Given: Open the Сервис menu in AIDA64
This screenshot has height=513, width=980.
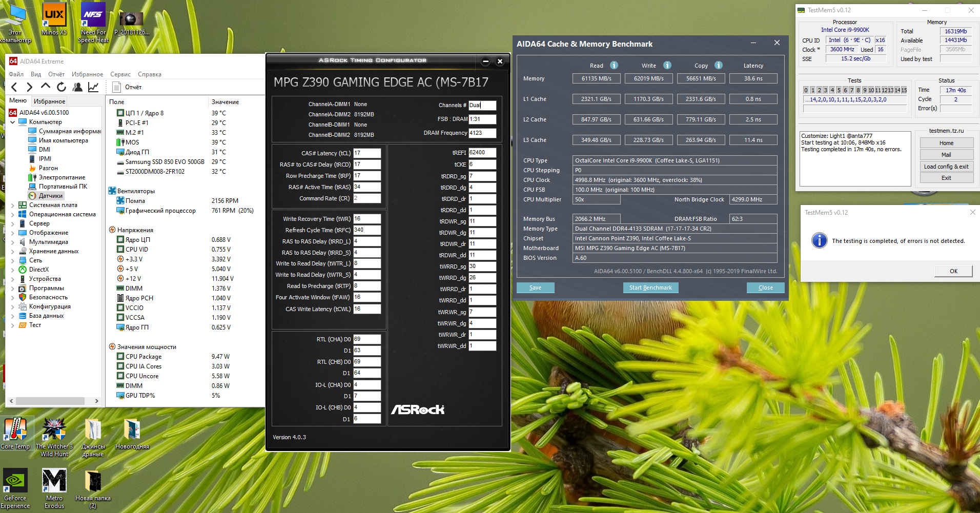Looking at the screenshot, I should pyautogui.click(x=120, y=74).
